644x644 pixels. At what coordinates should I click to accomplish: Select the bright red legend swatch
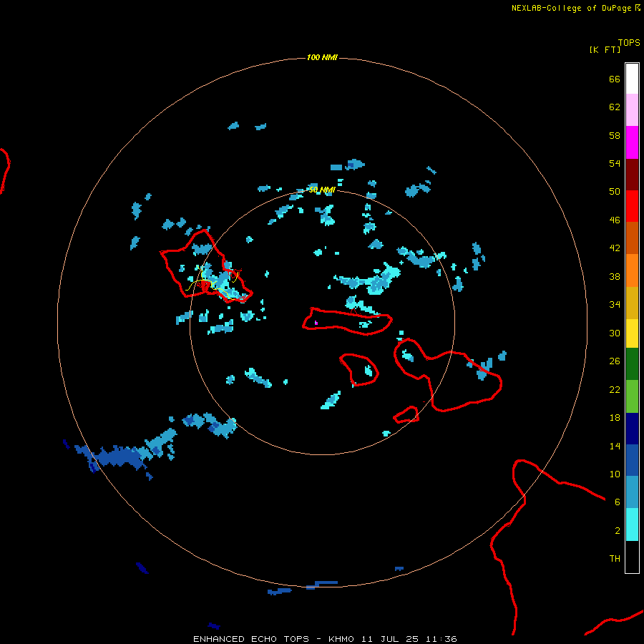click(632, 206)
